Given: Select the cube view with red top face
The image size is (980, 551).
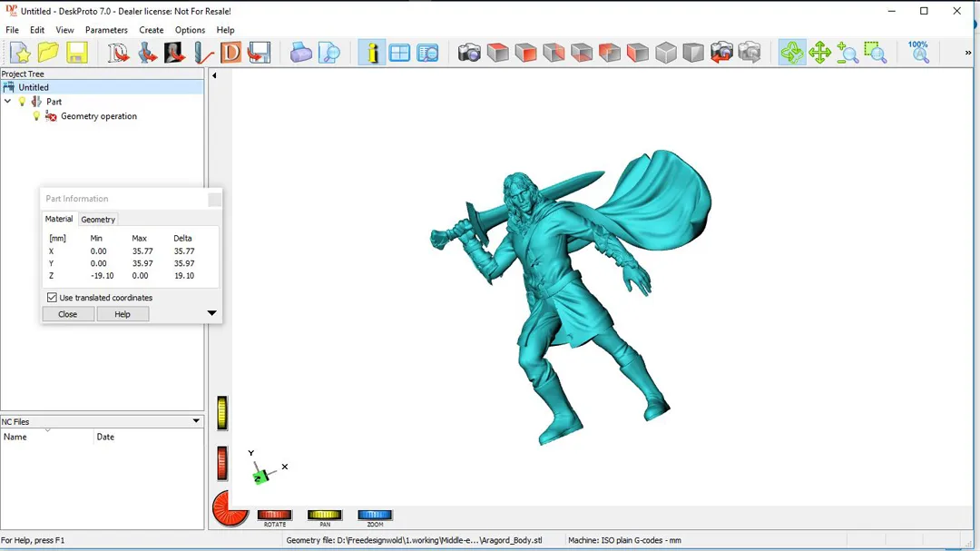Looking at the screenshot, I should point(497,53).
